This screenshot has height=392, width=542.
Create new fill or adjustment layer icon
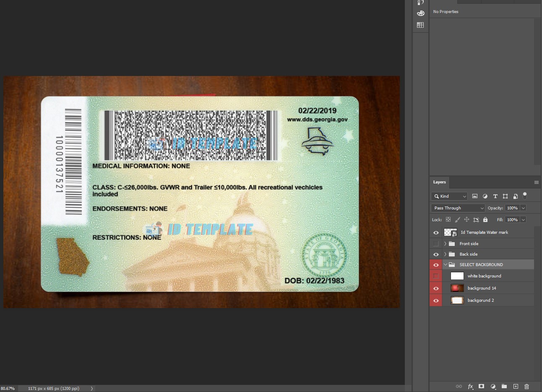point(493,386)
